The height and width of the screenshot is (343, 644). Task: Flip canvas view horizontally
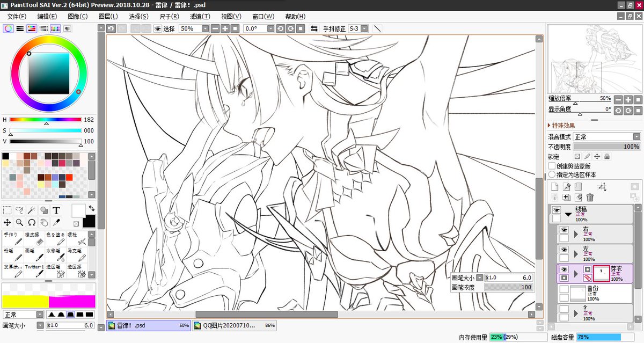coord(314,28)
